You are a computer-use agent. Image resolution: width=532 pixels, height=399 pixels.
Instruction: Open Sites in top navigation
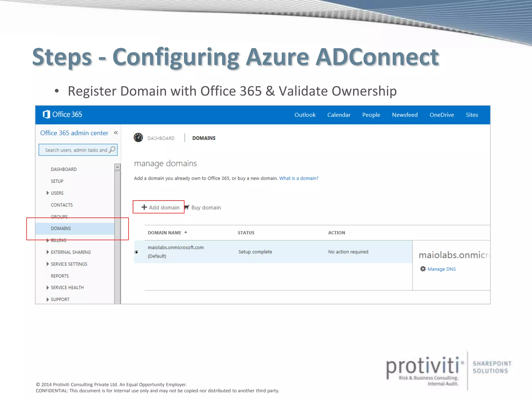point(472,115)
